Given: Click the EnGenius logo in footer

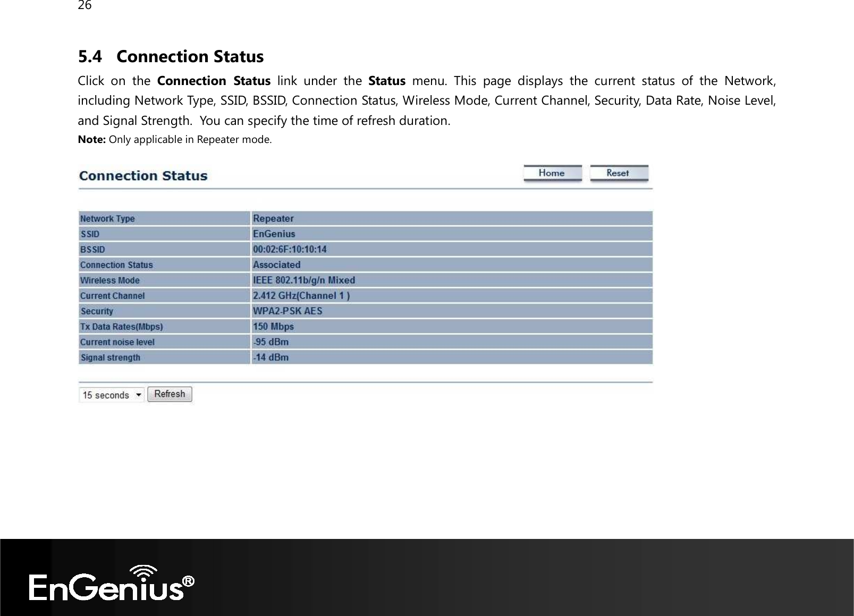Looking at the screenshot, I should point(112,583).
